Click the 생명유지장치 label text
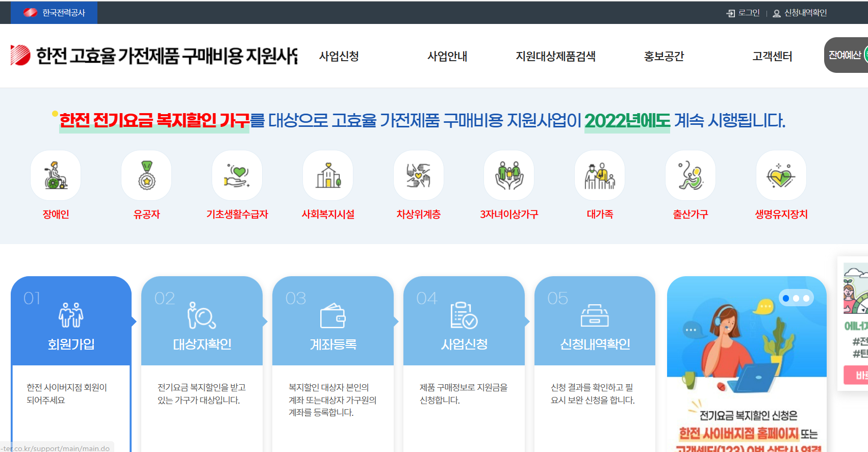The image size is (868, 452). pos(781,215)
